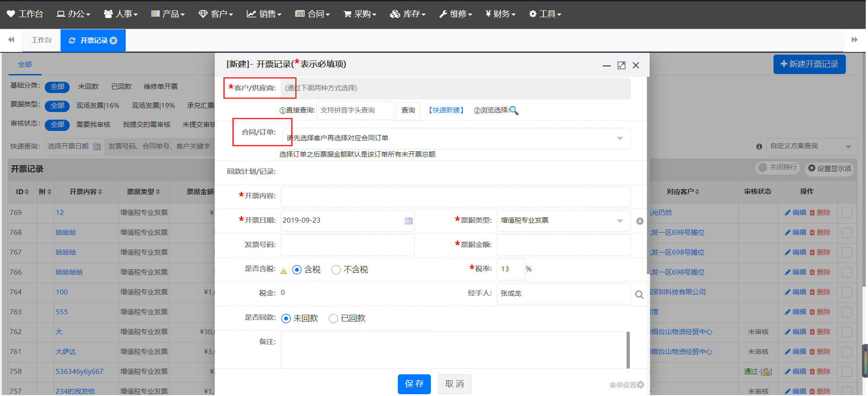Image resolution: width=868 pixels, height=396 pixels.
Task: Open the 库存 menu
Action: 408,14
